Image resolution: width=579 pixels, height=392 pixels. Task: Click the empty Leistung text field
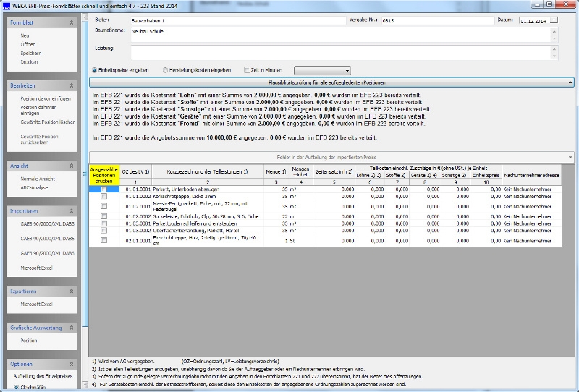pos(341,52)
